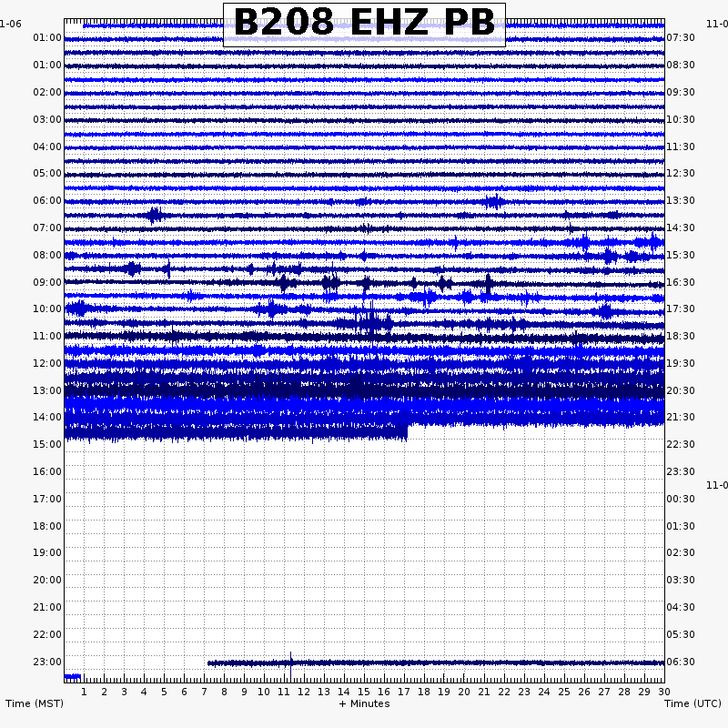Screen dimensions: 728x728
Task: Select the 17:00 MST row label
Action: click(x=47, y=499)
